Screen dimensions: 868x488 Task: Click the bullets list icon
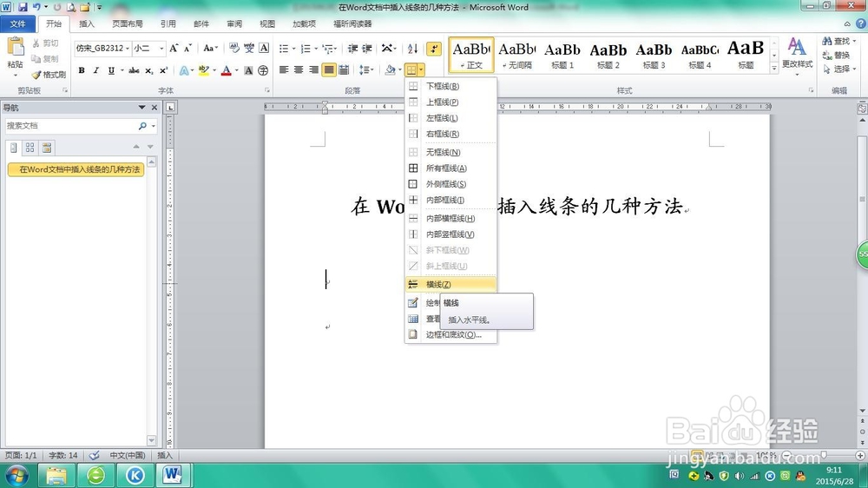284,49
